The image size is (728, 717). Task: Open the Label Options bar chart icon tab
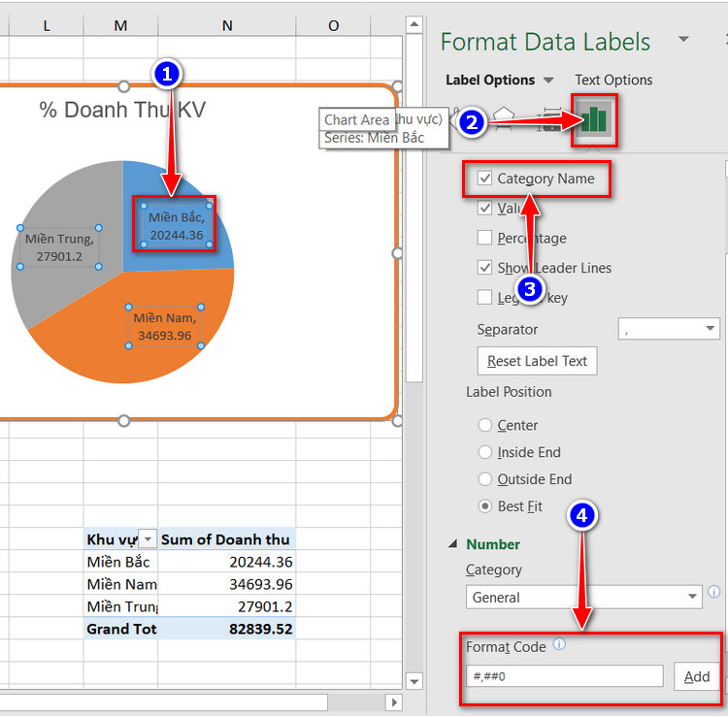(594, 120)
